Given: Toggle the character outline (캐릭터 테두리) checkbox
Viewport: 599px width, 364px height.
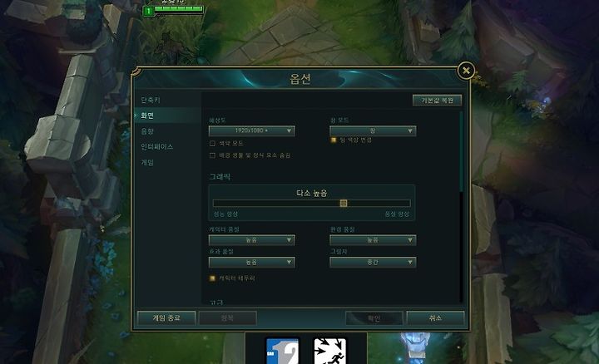Looking at the screenshot, I should tap(212, 278).
